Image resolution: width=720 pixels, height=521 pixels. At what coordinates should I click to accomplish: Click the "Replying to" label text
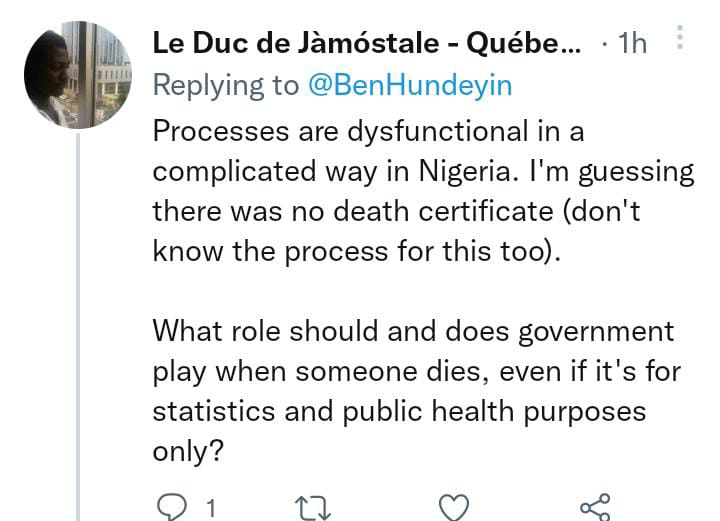pyautogui.click(x=225, y=86)
